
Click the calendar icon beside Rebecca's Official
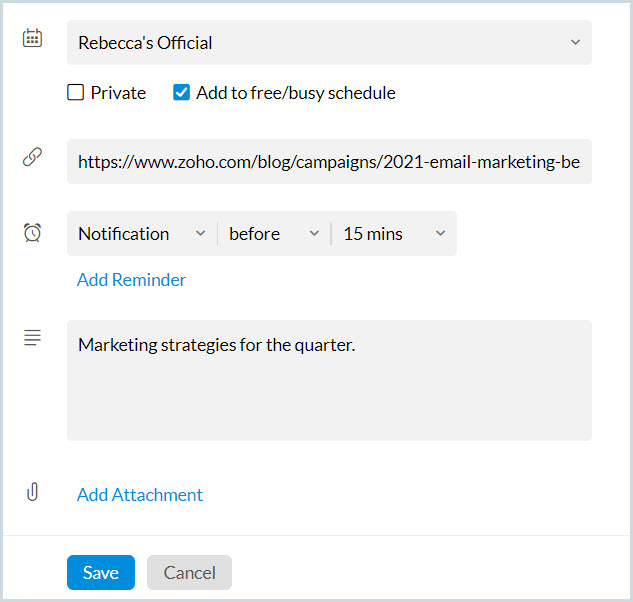(x=32, y=39)
